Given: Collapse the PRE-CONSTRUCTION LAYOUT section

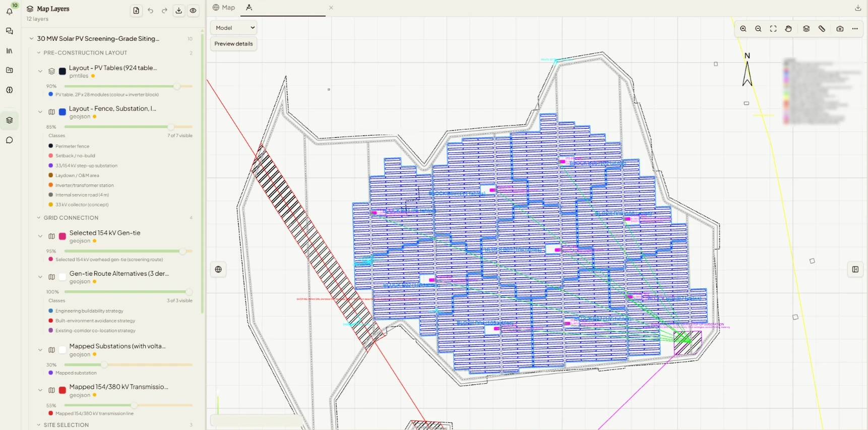Looking at the screenshot, I should click(39, 52).
